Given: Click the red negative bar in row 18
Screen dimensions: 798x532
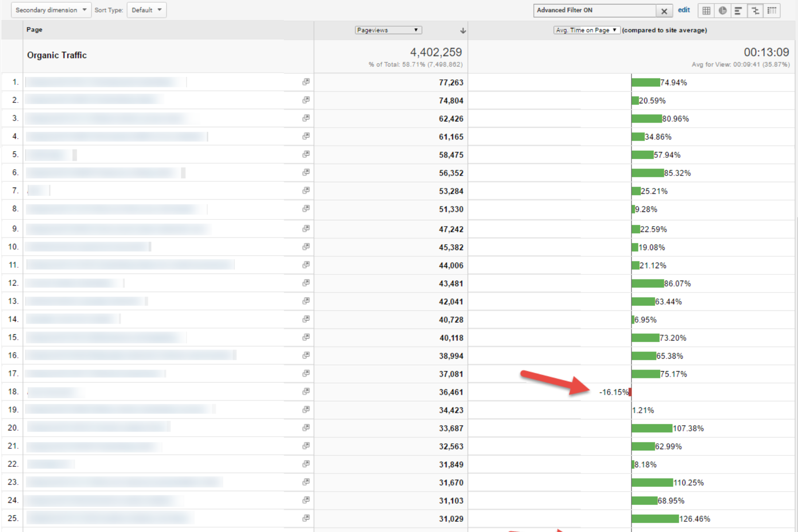Looking at the screenshot, I should click(630, 392).
